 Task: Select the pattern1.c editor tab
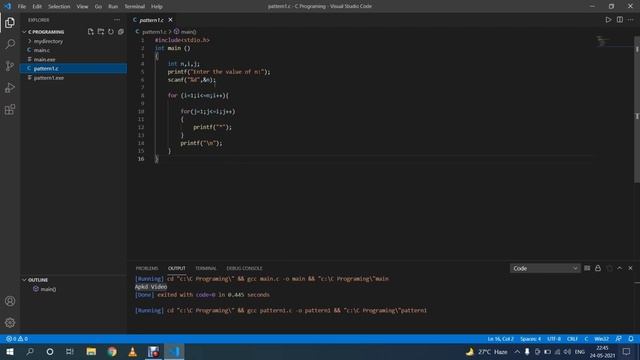pyautogui.click(x=152, y=20)
